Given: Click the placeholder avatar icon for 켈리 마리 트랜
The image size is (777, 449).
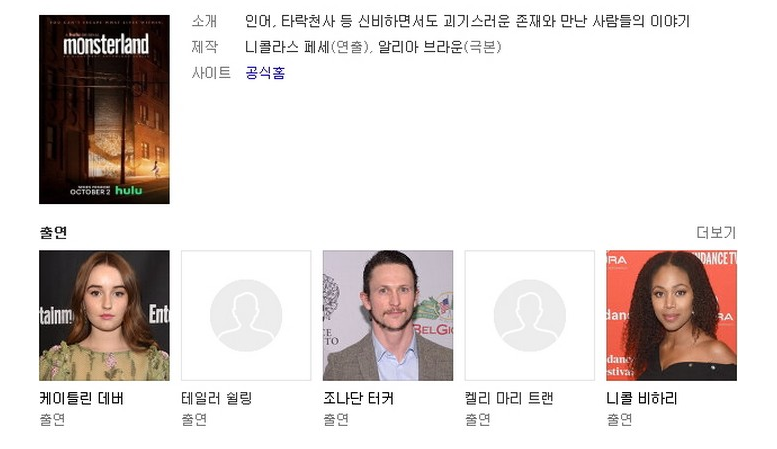Looking at the screenshot, I should 530,315.
